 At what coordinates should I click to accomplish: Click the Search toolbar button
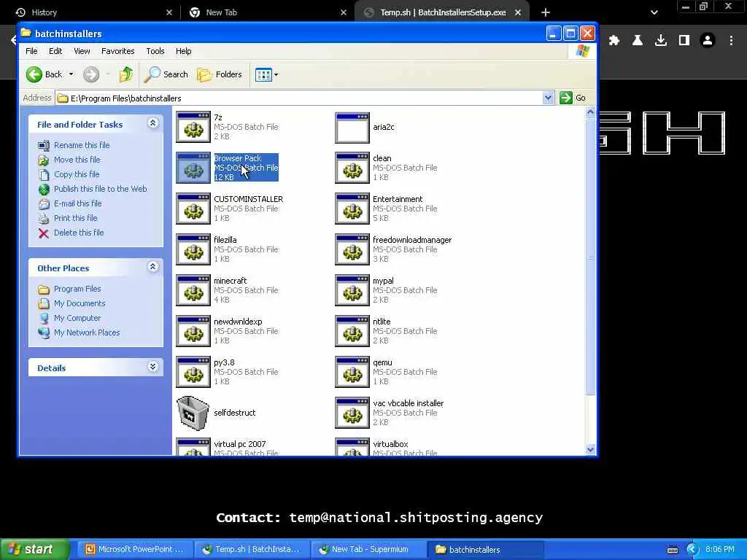click(x=166, y=74)
